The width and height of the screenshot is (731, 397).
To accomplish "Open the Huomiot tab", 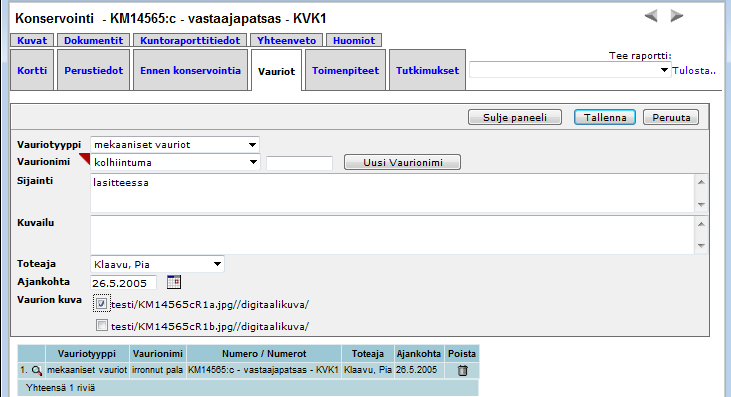I will 354,41.
